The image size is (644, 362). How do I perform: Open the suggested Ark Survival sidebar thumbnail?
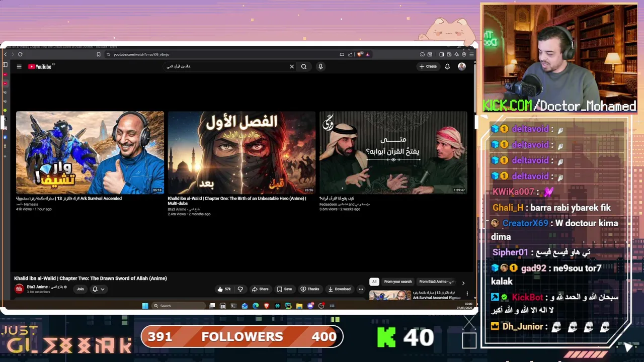[390, 295]
